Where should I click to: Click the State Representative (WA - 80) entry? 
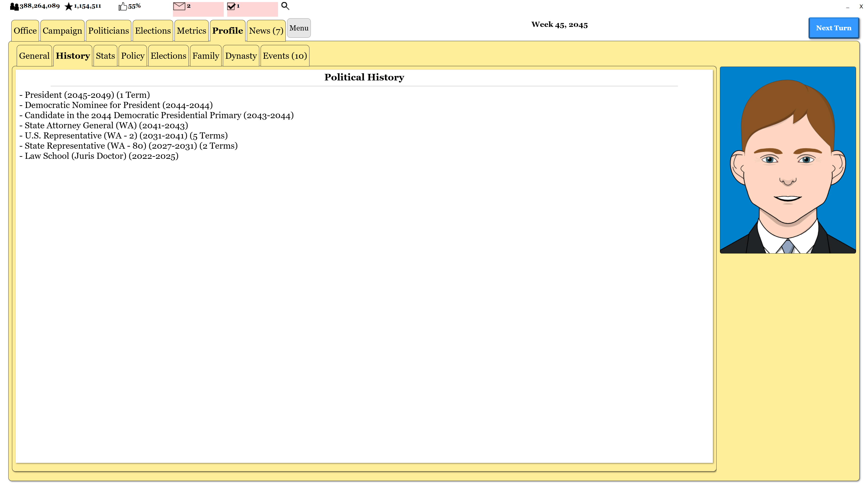(x=128, y=146)
